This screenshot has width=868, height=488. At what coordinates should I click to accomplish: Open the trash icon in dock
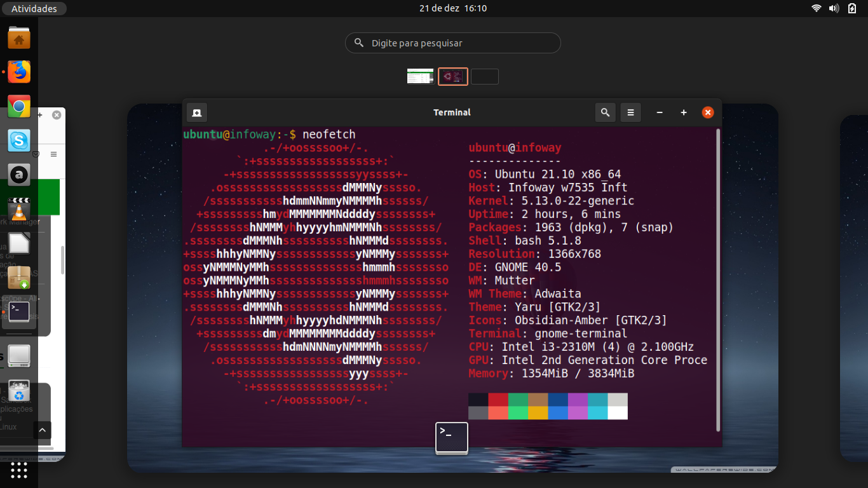click(19, 391)
